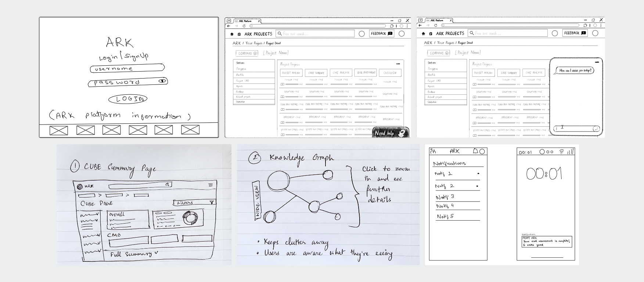644x282 pixels.
Task: Click search icon in CUBE sketch header
Action: point(167,184)
